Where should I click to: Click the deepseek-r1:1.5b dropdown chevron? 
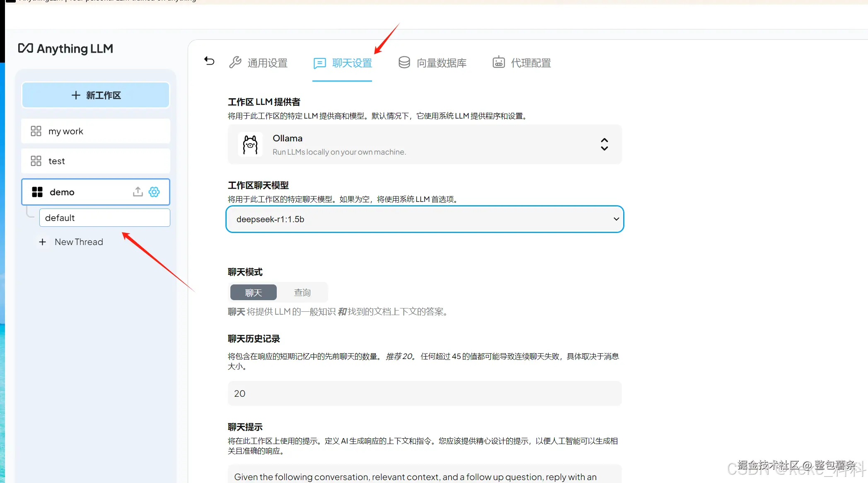pos(616,219)
